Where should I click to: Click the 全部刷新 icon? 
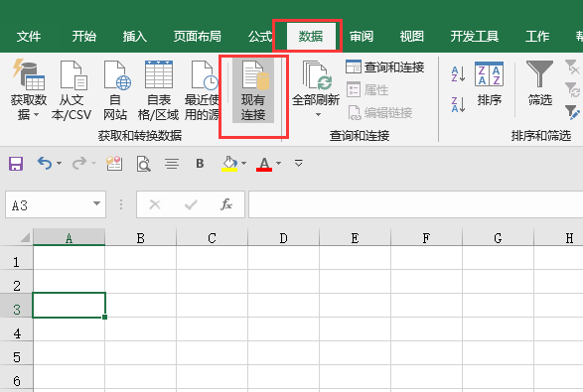tap(316, 75)
